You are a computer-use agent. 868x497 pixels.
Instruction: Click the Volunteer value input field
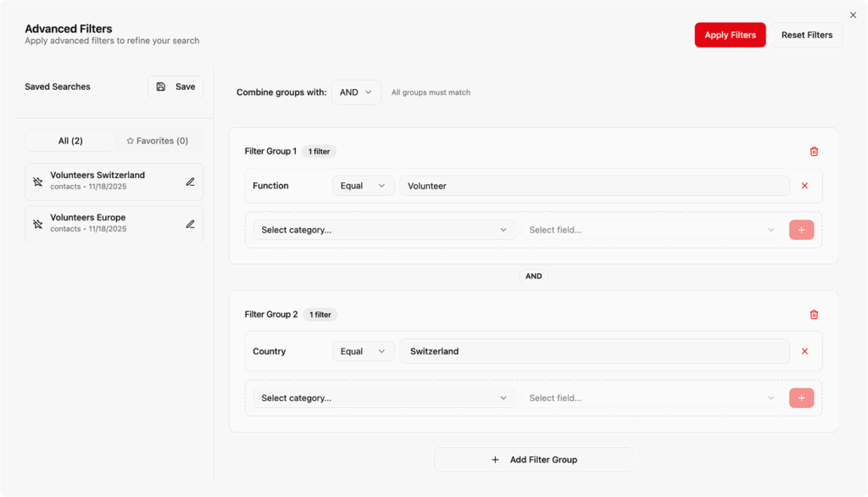[594, 186]
